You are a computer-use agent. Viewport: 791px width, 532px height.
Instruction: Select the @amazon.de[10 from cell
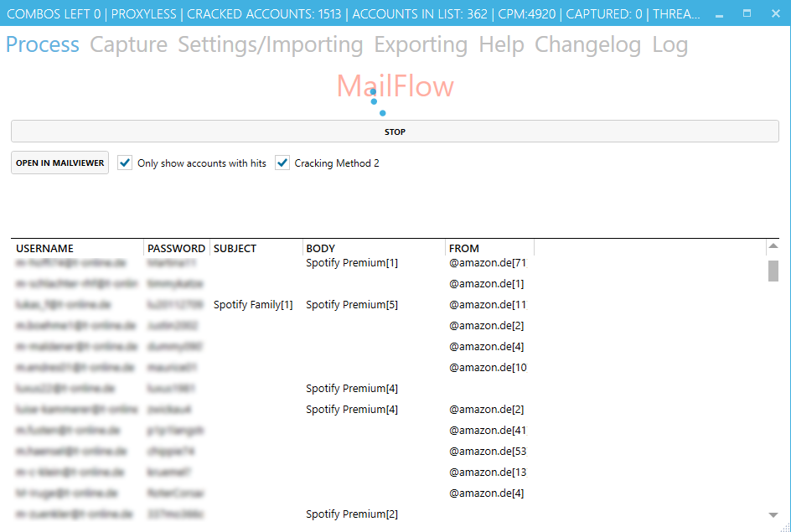[488, 368]
